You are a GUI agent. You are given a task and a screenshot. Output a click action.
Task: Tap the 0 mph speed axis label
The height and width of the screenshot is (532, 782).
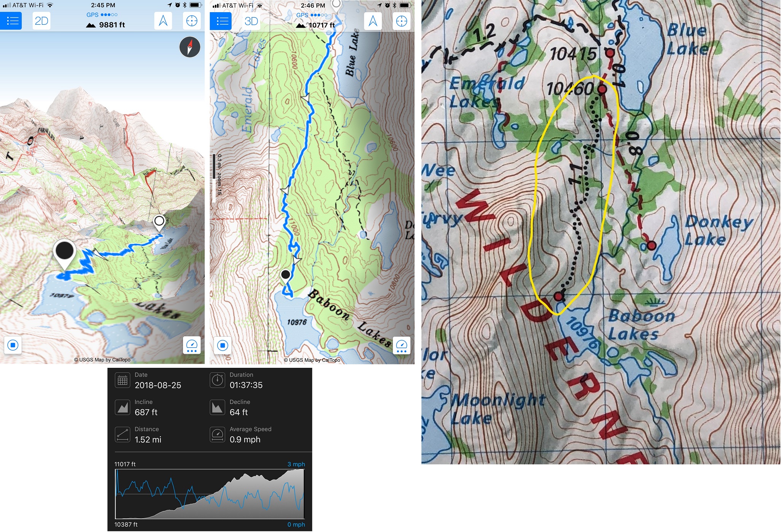(x=296, y=525)
